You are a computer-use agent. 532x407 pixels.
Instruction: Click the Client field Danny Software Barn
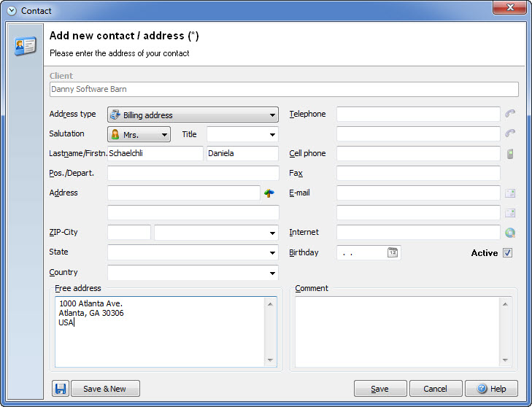coord(284,89)
